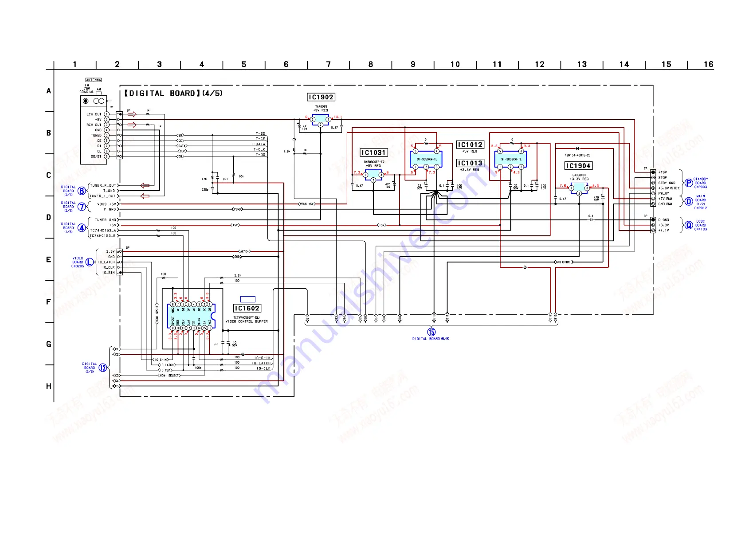Click the circled P Standby Board reference

[689, 183]
